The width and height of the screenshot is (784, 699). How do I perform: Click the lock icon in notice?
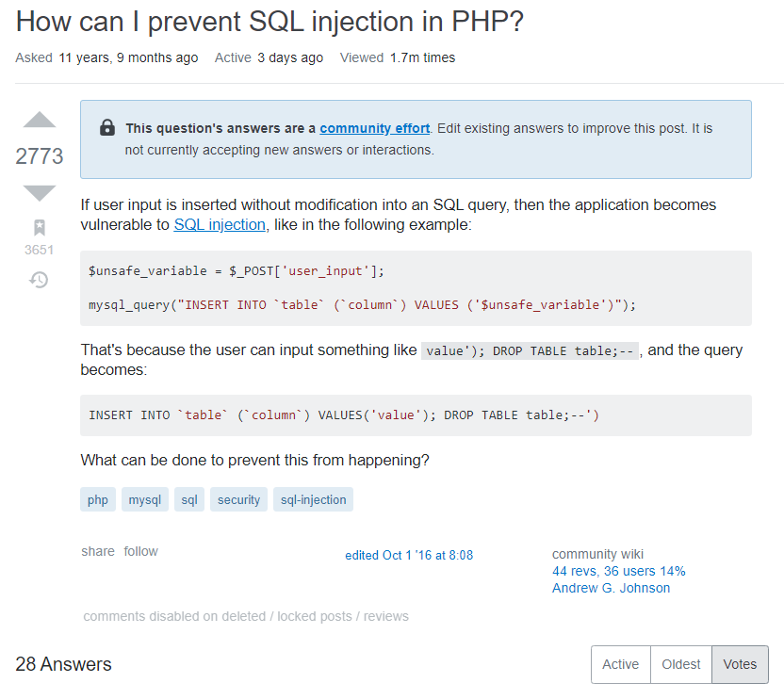point(107,128)
